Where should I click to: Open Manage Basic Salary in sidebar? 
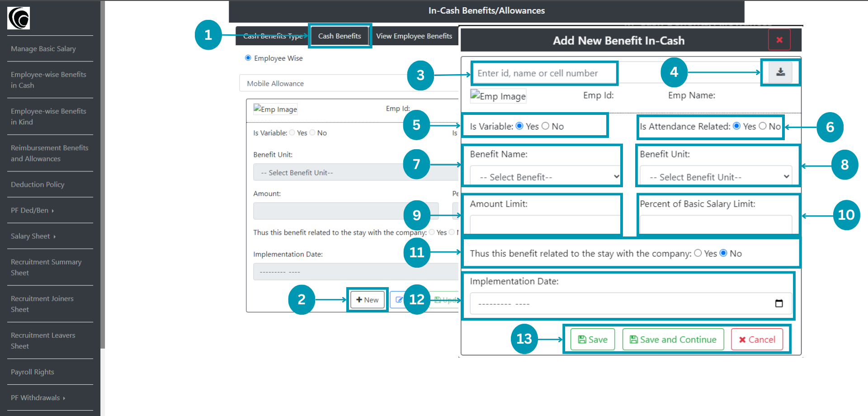coord(43,48)
